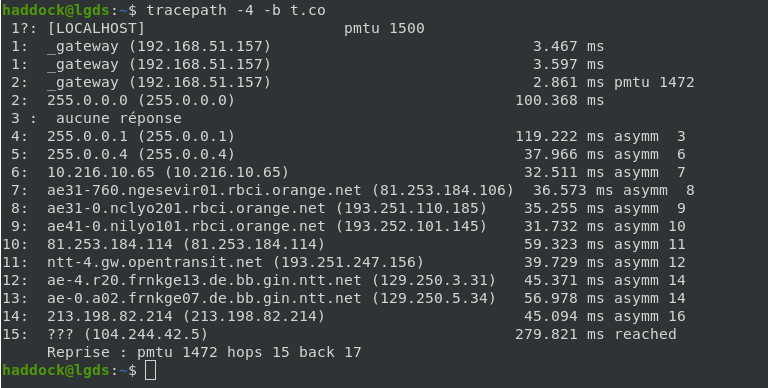
Task: Click the cursor block at the prompt
Action: coord(151,370)
